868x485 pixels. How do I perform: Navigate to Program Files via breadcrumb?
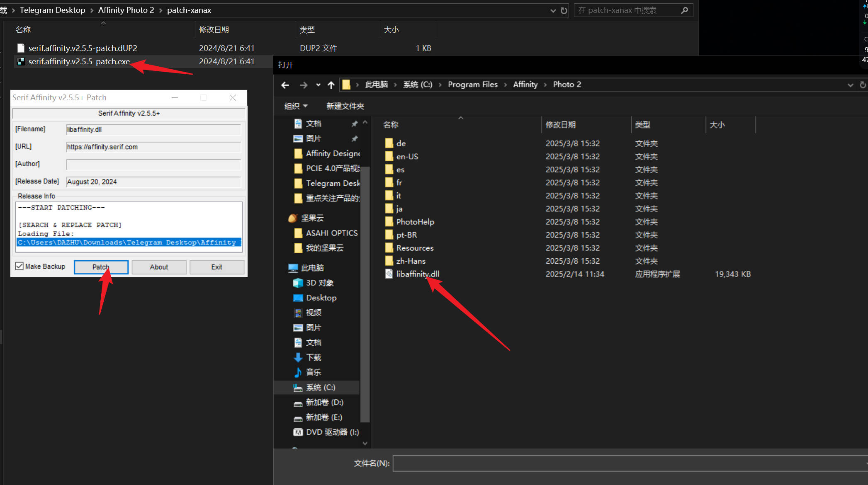pos(472,84)
